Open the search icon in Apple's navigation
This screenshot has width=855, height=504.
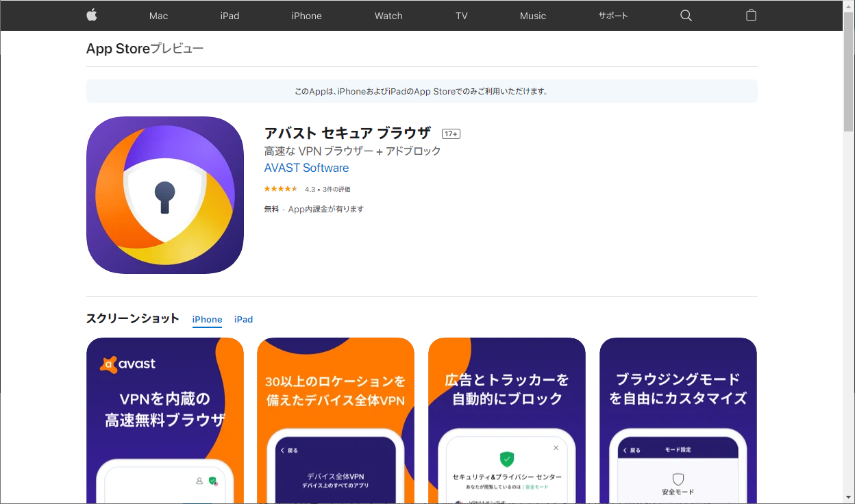[686, 15]
